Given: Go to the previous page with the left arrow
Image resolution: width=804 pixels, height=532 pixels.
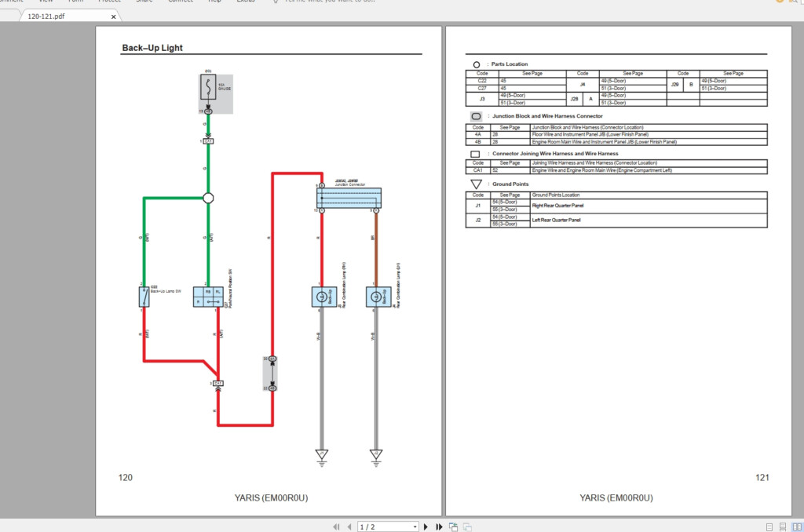Looking at the screenshot, I should [349, 527].
